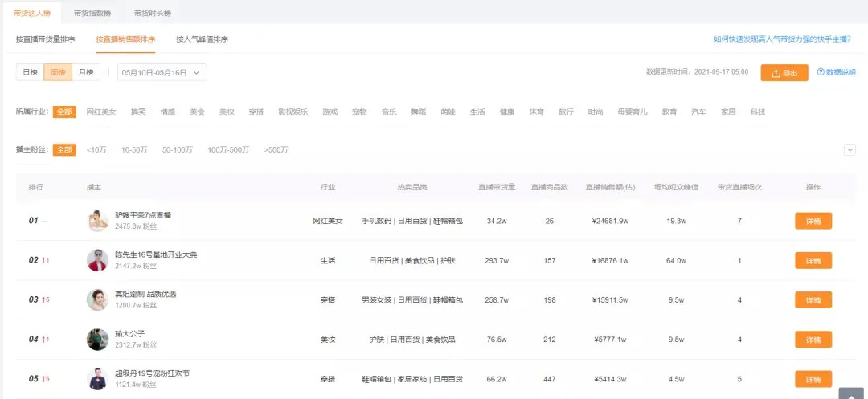Screen dimensions: 868x399
Task: Open avatar of 真姐定制 品质优选
Action: click(x=98, y=300)
